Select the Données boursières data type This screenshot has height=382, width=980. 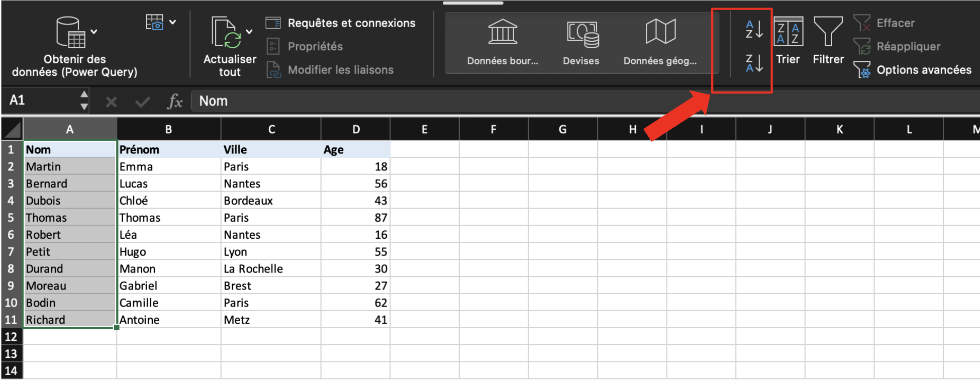[503, 42]
